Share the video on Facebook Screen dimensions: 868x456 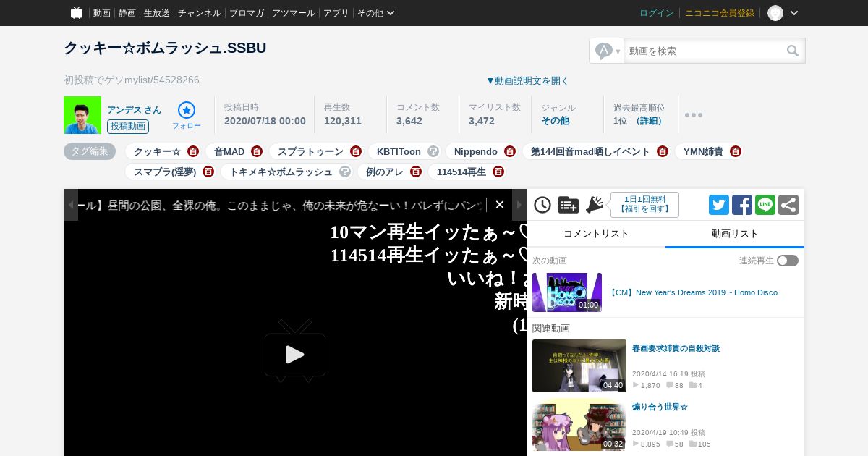click(x=742, y=205)
